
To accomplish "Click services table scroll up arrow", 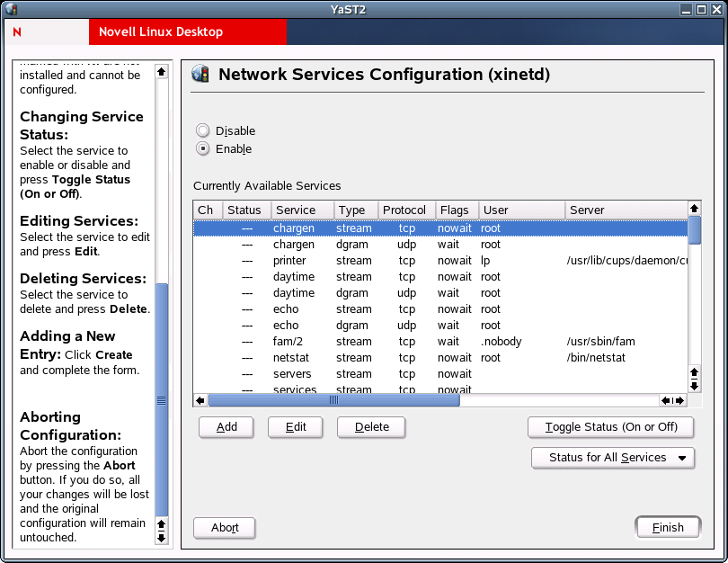I will (x=694, y=207).
